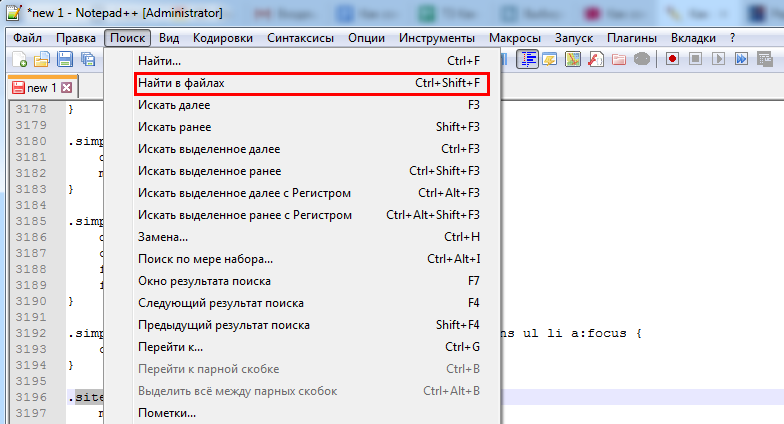Open the ? help menu
784x424 pixels.
tap(732, 38)
